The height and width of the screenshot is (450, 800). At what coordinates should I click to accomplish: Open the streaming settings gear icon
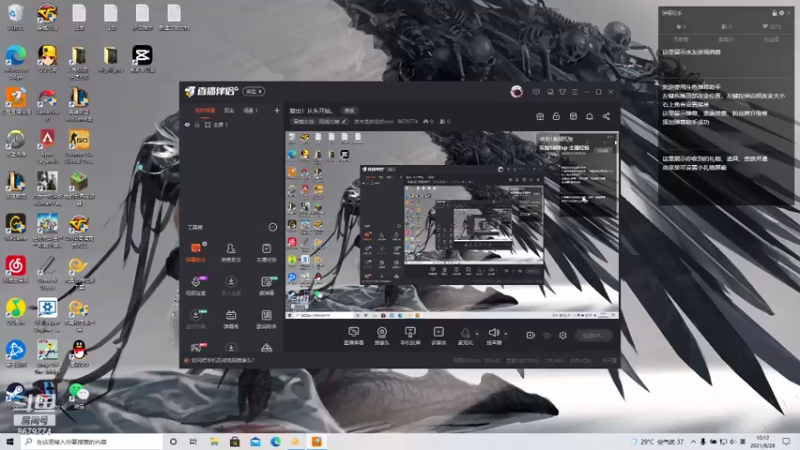563,335
